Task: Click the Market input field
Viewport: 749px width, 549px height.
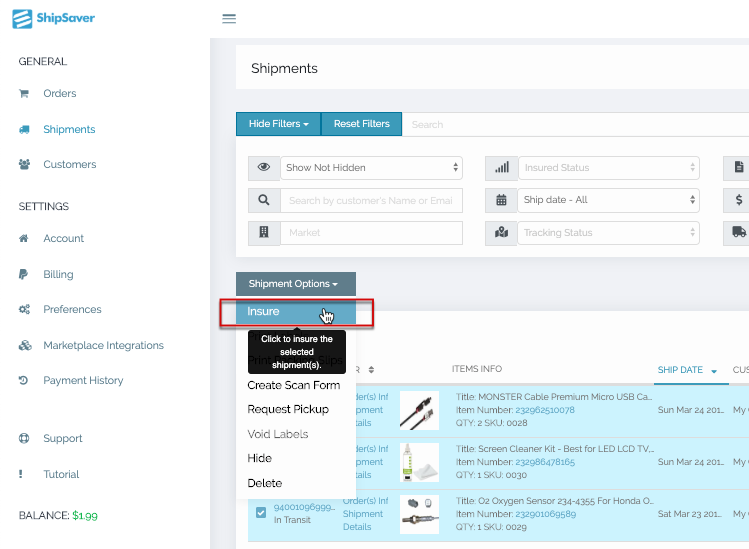Action: click(371, 233)
